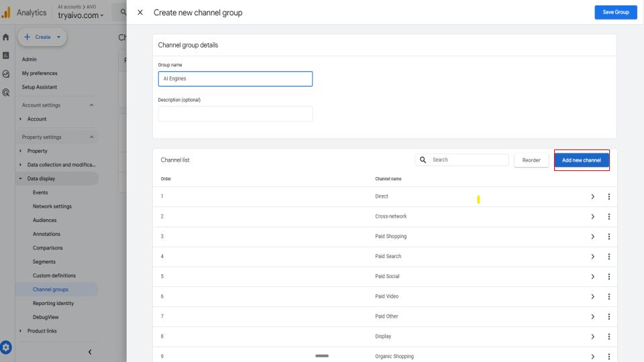Click the Add new channel button
Viewport: 644px width, 362px height.
click(581, 160)
